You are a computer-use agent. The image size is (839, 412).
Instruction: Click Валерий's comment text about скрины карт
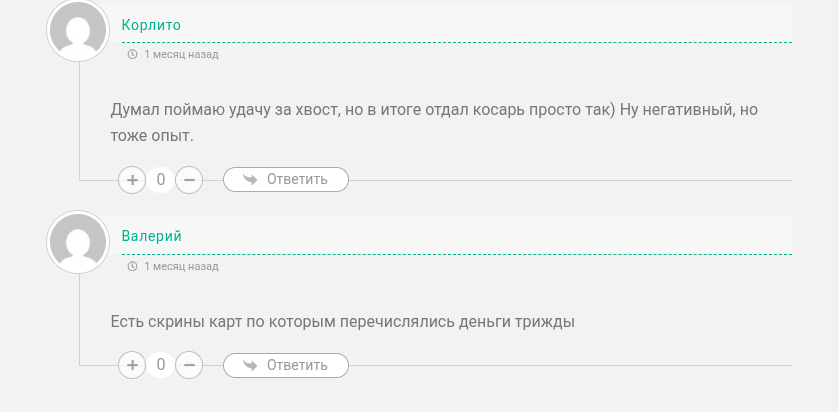342,322
